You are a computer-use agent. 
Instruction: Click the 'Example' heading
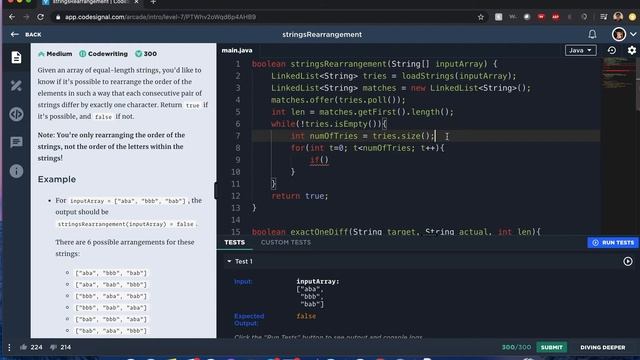pos(57,179)
